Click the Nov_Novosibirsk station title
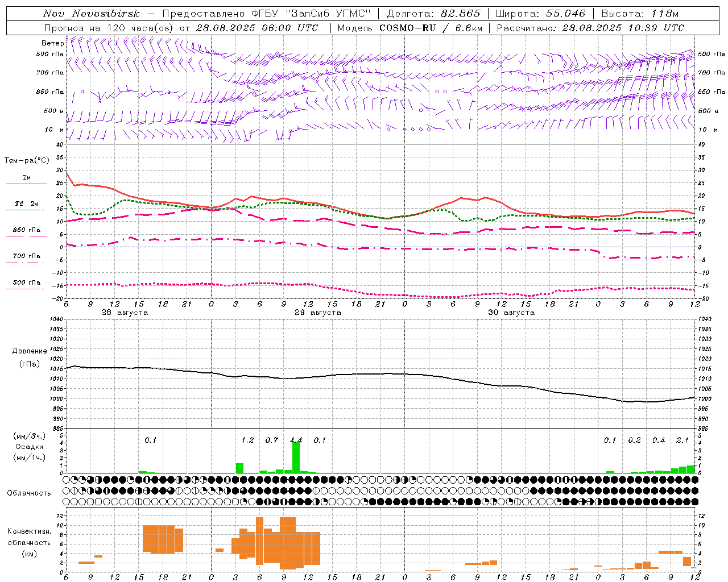 point(91,14)
